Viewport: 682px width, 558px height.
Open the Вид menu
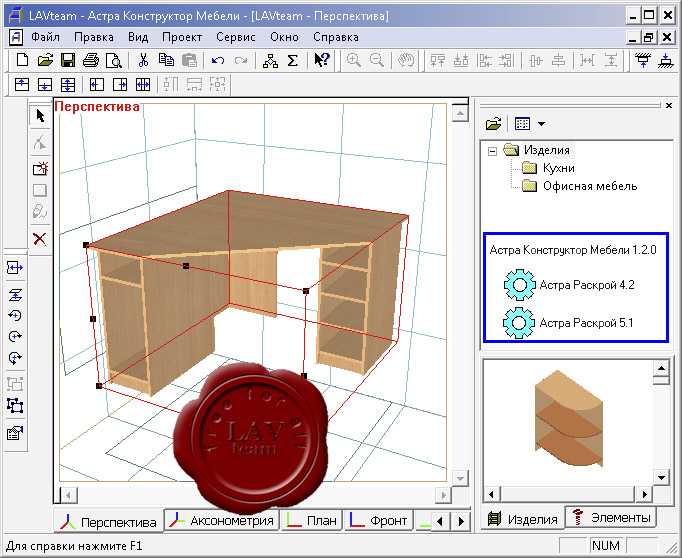pos(138,37)
